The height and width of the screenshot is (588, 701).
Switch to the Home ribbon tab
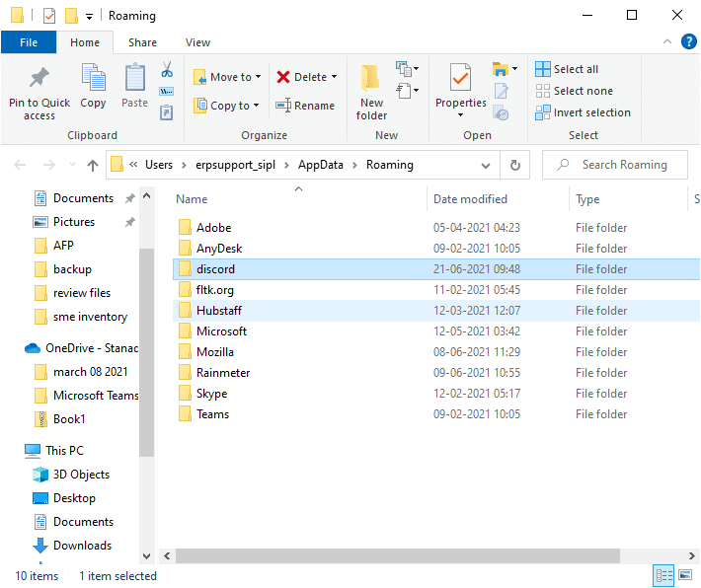point(85,42)
